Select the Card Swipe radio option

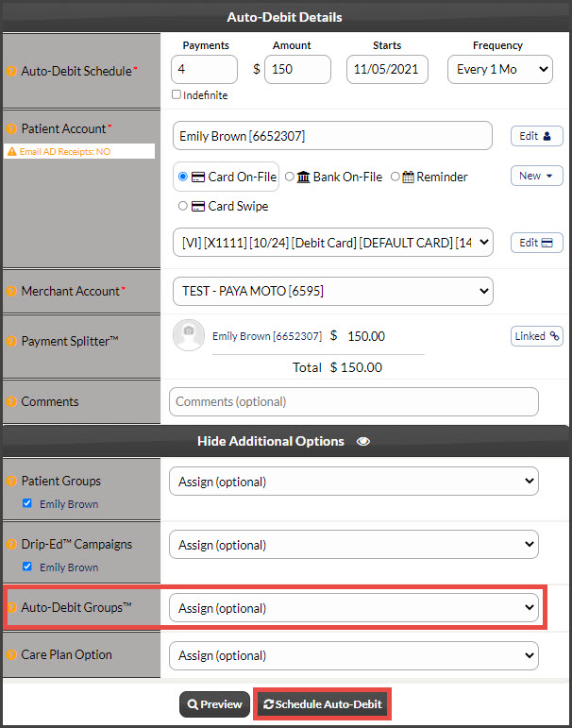click(x=183, y=206)
